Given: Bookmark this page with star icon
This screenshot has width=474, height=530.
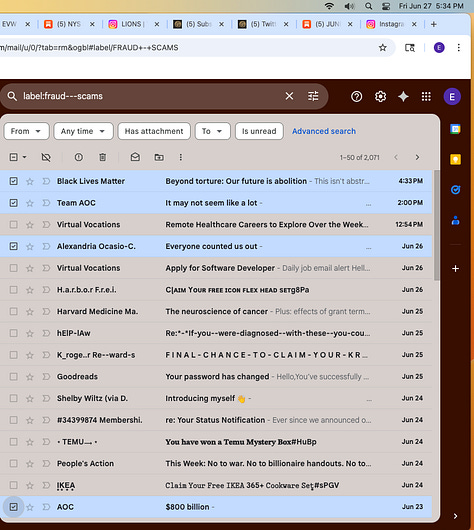Looking at the screenshot, I should click(382, 48).
